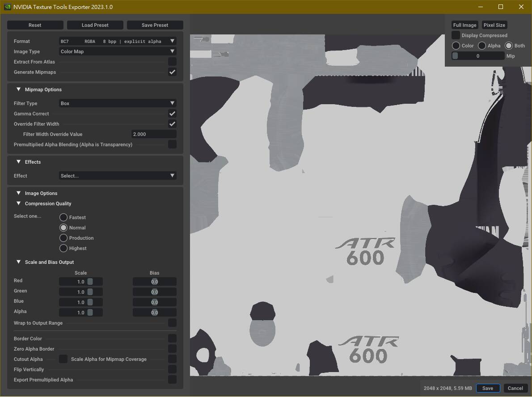Enable the Extract From Atlas checkbox
This screenshot has width=532, height=398.
[172, 62]
